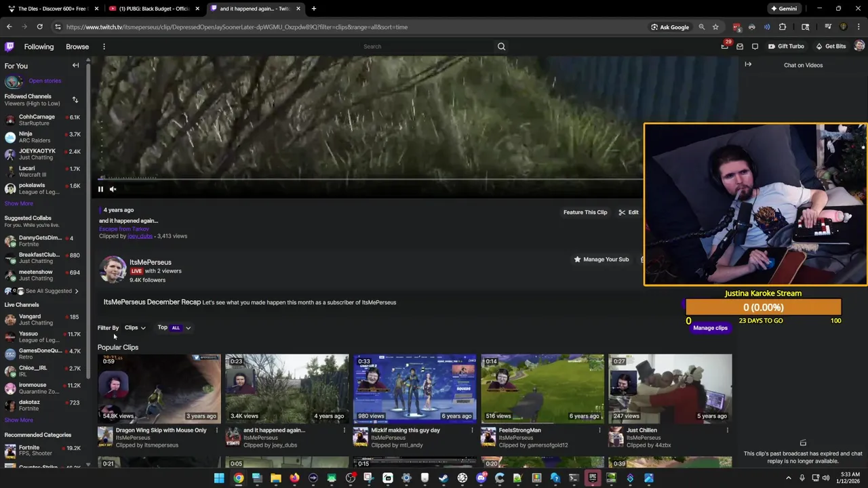Sort followed channels by viewers

tap(75, 100)
